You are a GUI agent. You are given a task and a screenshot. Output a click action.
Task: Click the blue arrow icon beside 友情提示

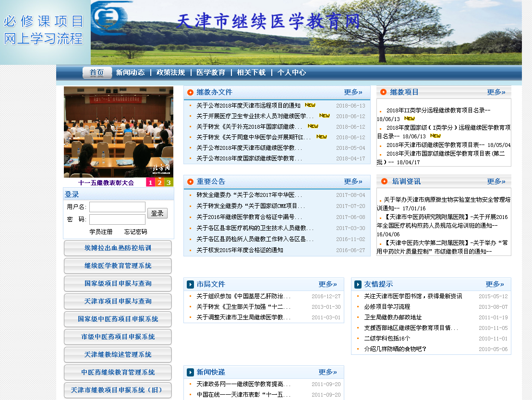(358, 284)
